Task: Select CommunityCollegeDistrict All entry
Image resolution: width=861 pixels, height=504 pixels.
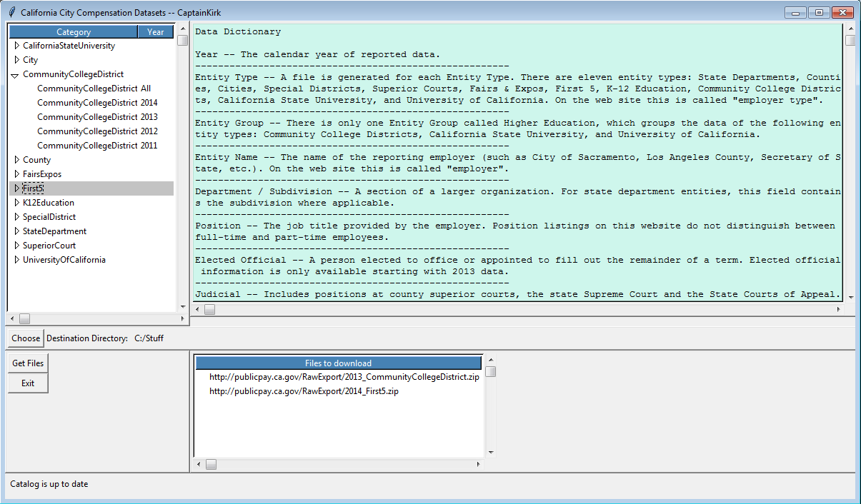Action: 94,89
